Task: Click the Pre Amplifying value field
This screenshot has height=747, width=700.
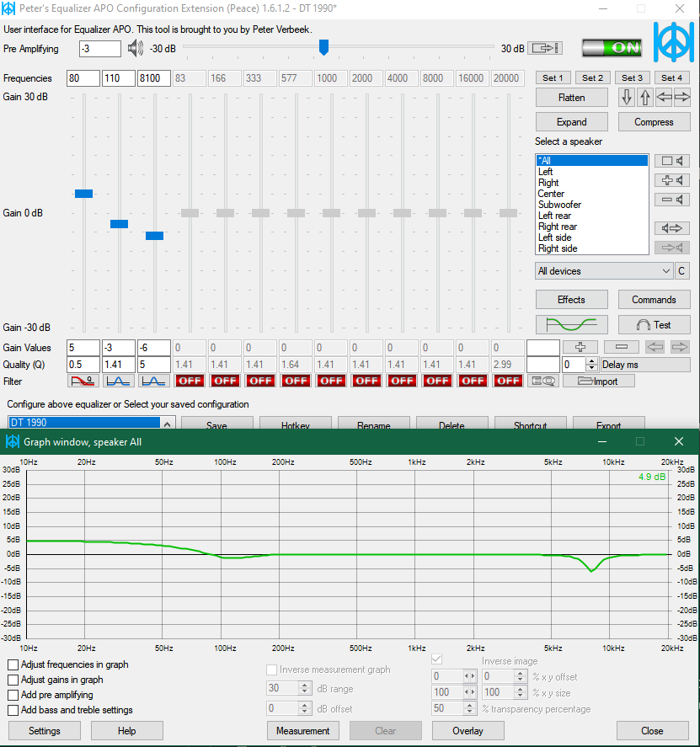Action: click(100, 49)
